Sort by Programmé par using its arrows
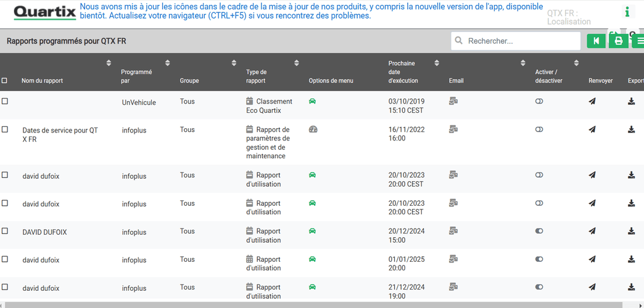 coord(167,63)
